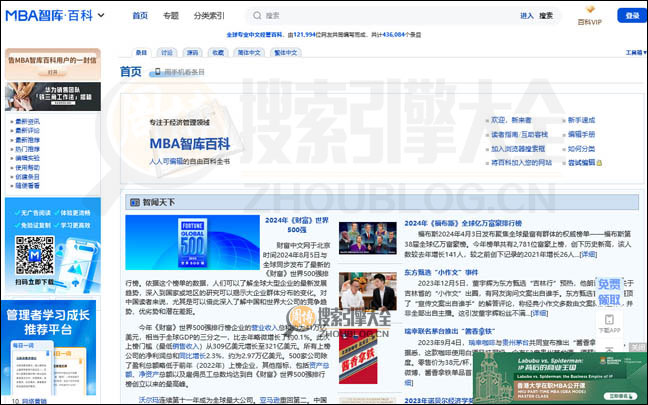The image size is (648, 405).
Task: Open the 首页 navigation item
Action: click(140, 16)
